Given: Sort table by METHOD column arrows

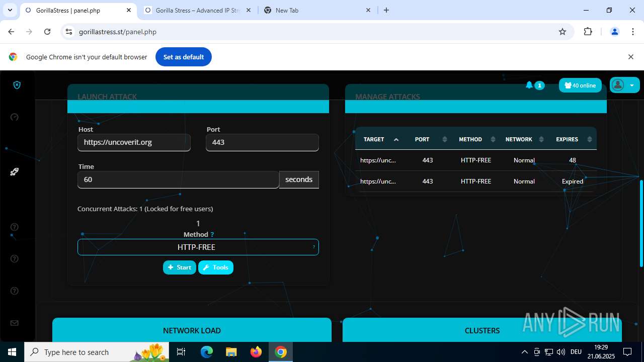Looking at the screenshot, I should pos(493,140).
